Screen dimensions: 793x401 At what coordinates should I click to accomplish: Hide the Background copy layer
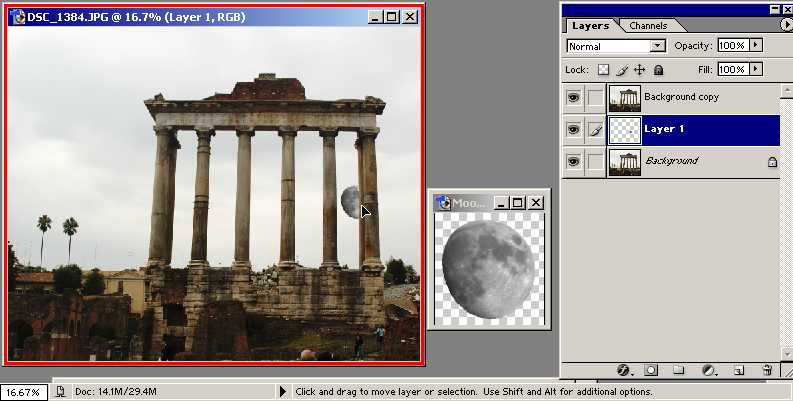click(x=573, y=98)
